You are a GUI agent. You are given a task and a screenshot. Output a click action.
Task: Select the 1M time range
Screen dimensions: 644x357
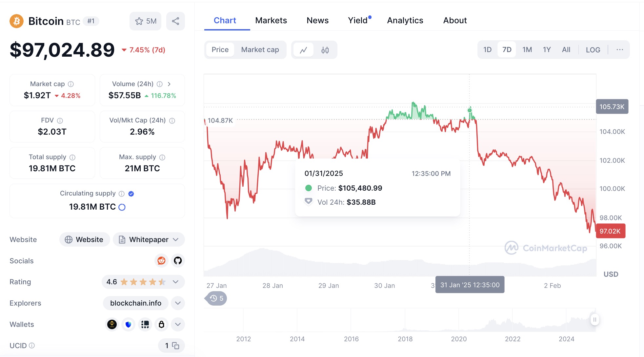(x=527, y=50)
